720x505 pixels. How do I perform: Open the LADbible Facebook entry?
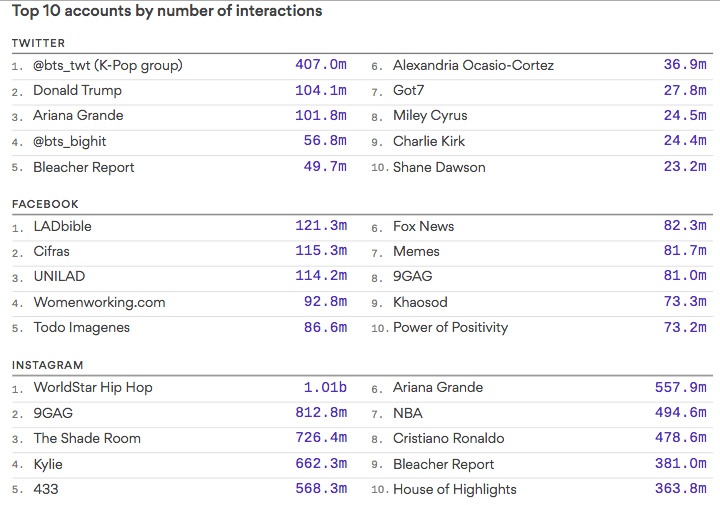(66, 226)
